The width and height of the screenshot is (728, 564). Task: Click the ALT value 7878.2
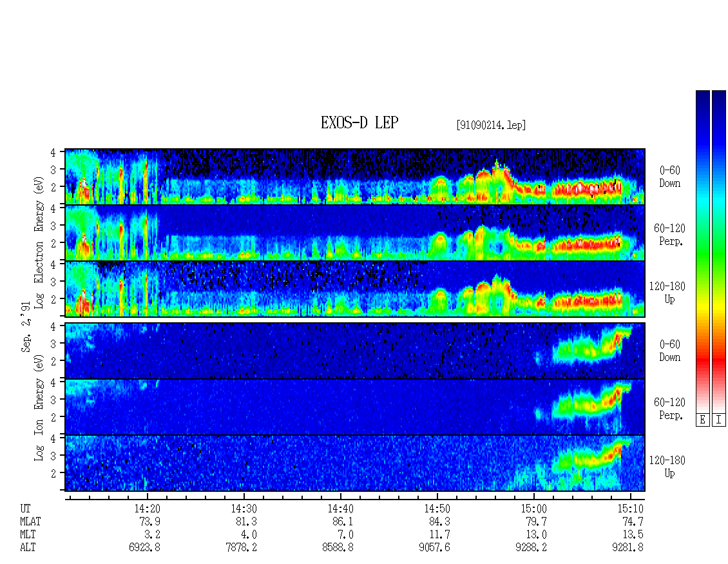point(241,548)
